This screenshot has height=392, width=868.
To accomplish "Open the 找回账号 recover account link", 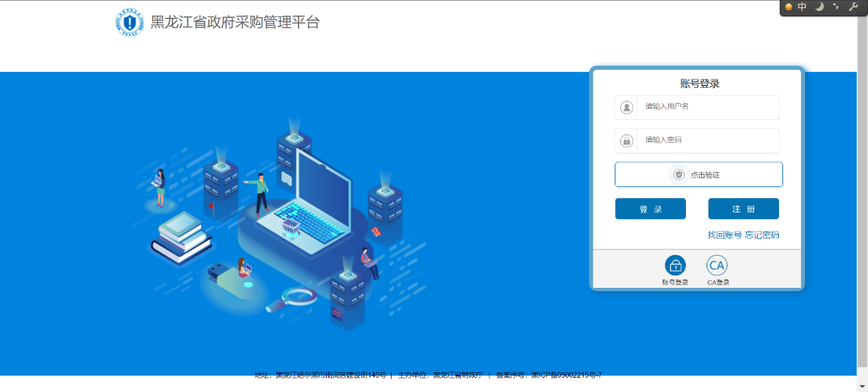I will point(724,235).
